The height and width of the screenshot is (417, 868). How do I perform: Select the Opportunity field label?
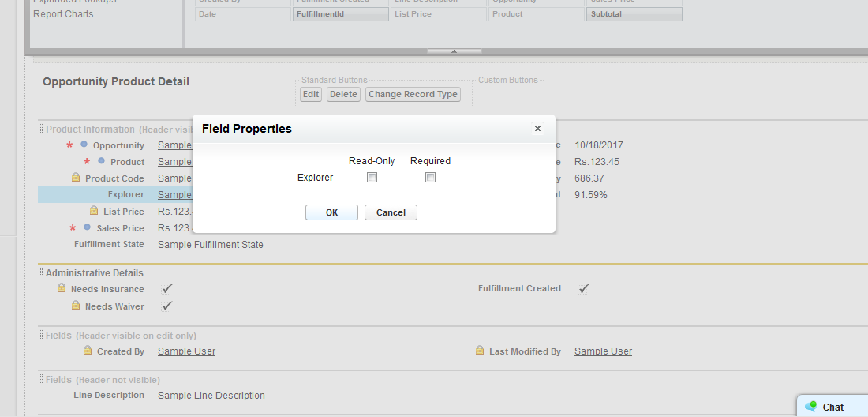tap(118, 145)
